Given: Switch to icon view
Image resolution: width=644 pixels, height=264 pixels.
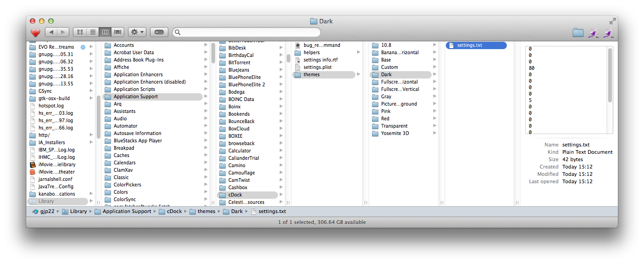Looking at the screenshot, I should 80,32.
